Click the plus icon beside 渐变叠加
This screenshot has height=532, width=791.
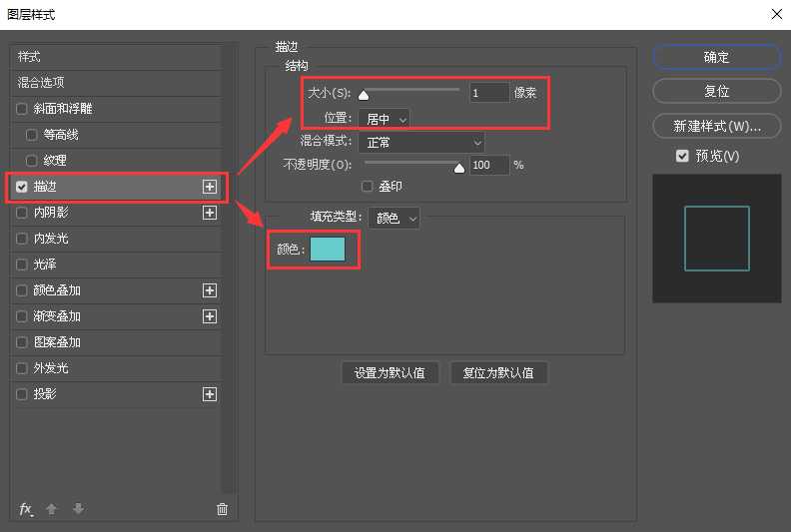click(x=210, y=316)
